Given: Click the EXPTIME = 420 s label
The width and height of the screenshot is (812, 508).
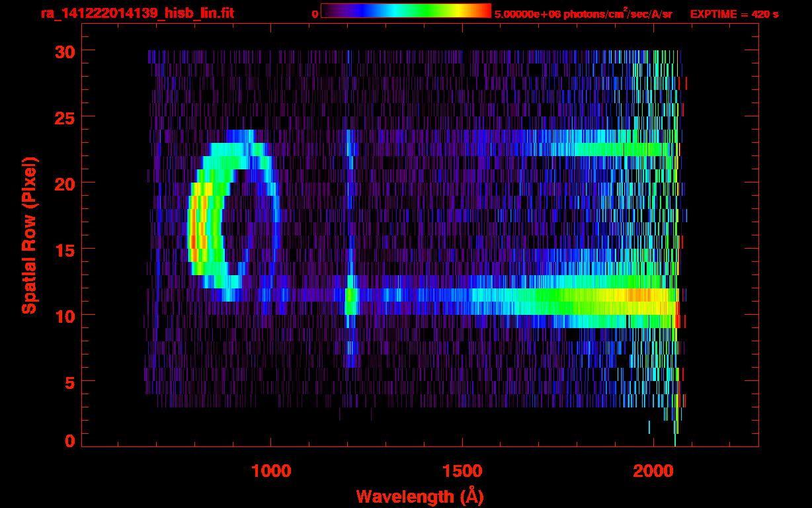Looking at the screenshot, I should (x=734, y=14).
